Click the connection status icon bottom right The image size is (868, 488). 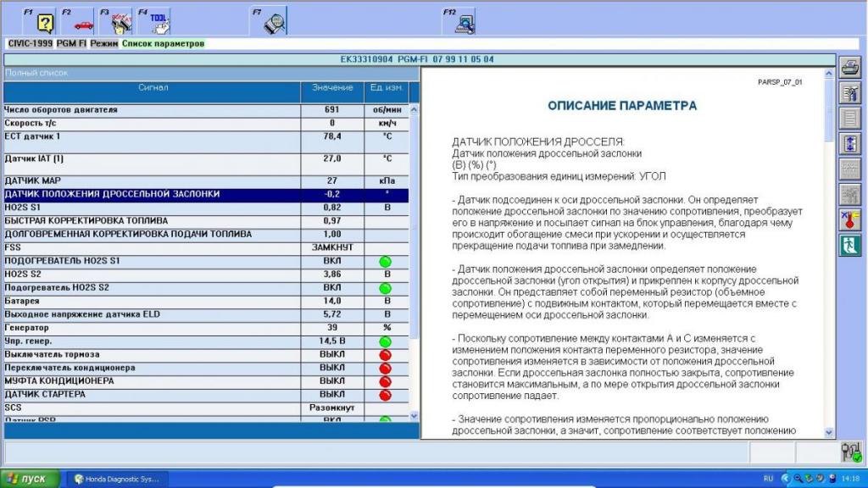(x=851, y=452)
